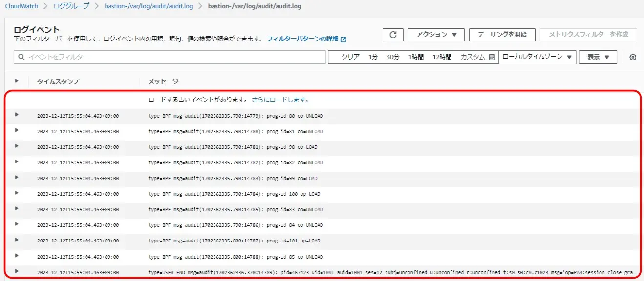Go to CloudWatch breadcrumb link

(x=21, y=6)
